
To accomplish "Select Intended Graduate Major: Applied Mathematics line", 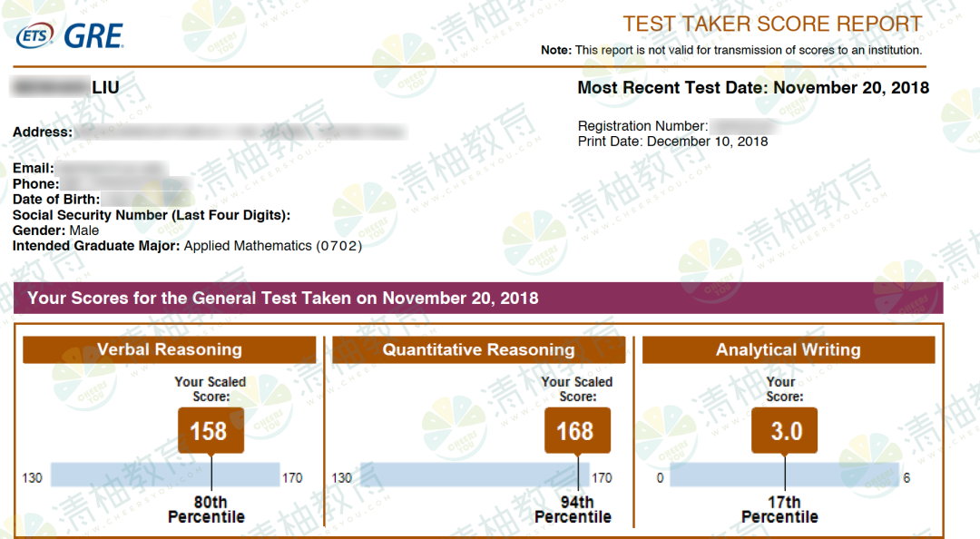I will pos(188,246).
